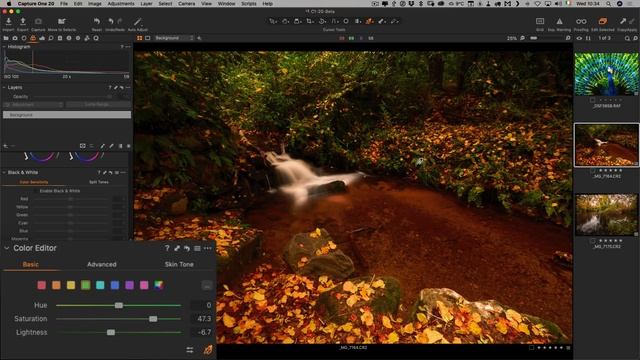The image size is (640, 360).
Task: Open the Exposure tool tab histogram icon
Action: pyautogui.click(x=42, y=38)
